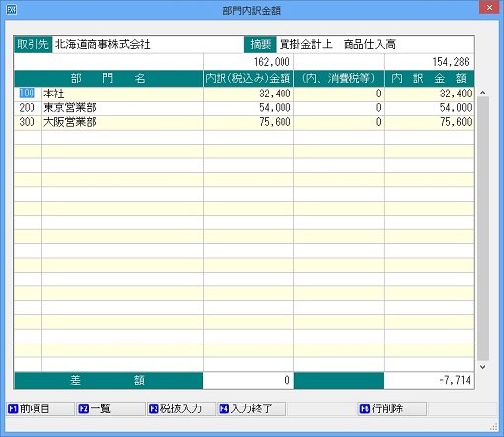This screenshot has width=504, height=437.
Task: Select department code 200 cell
Action: [28, 108]
